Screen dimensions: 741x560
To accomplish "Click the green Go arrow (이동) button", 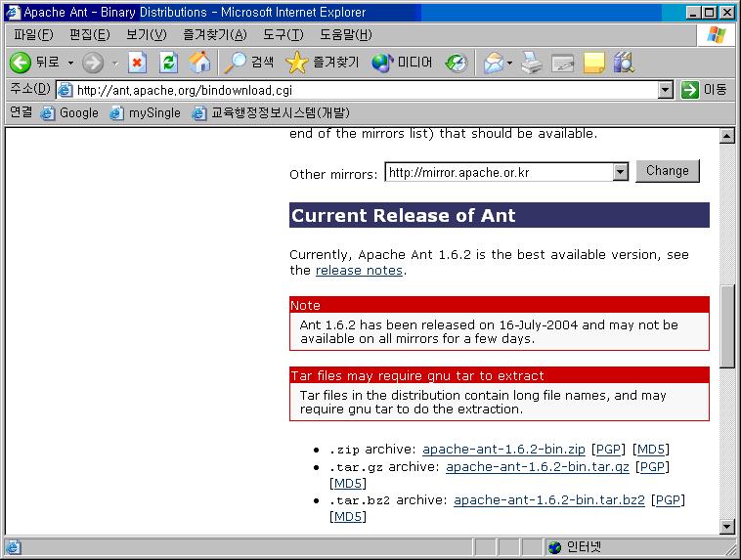I will (690, 89).
